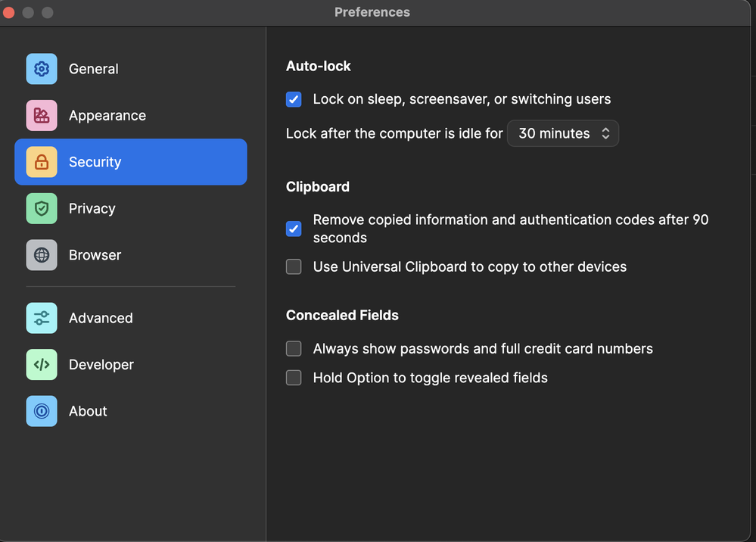Click the idle time dropdown arrows

[605, 133]
